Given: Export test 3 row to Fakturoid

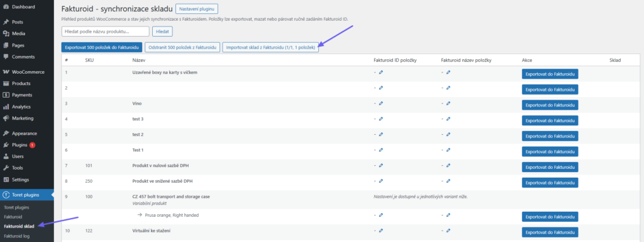Looking at the screenshot, I should pyautogui.click(x=550, y=120).
